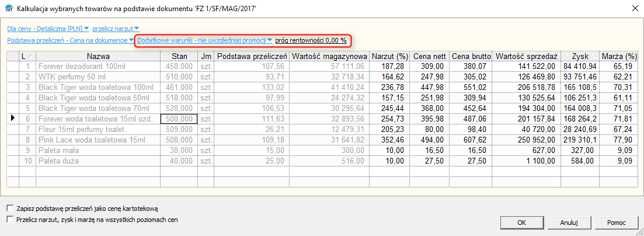Click Narzut value '187,28'
644x236 pixels.
point(392,66)
